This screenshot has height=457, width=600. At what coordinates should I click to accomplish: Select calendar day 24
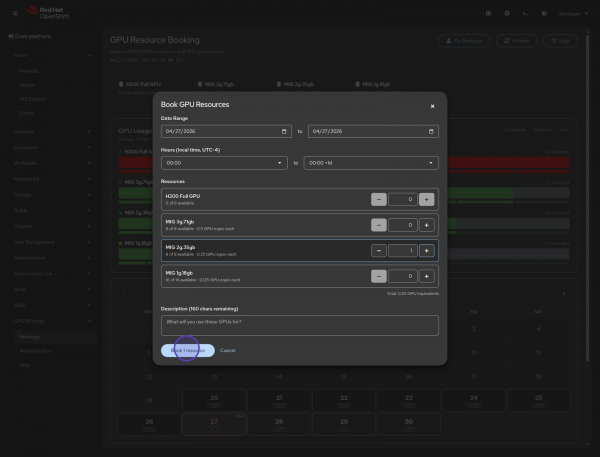tap(474, 400)
